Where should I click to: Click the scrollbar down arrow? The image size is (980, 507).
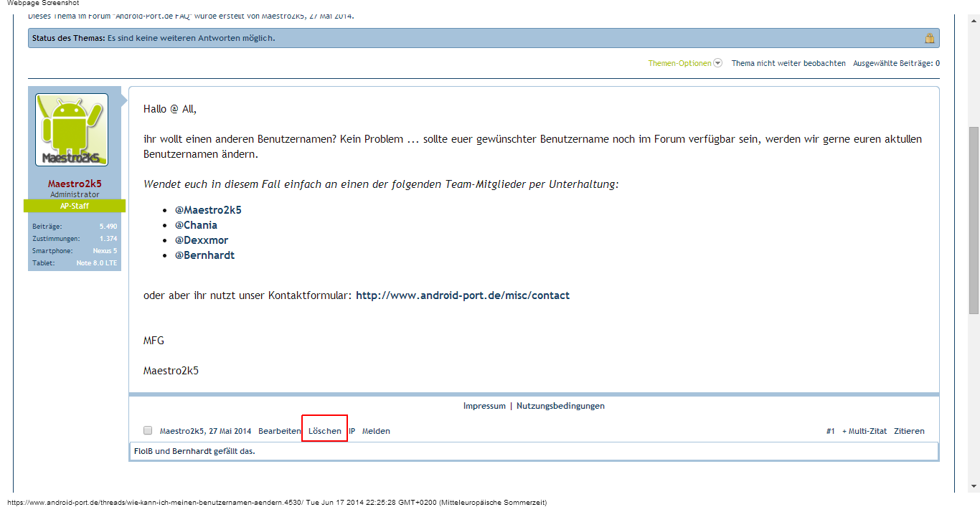tap(974, 486)
